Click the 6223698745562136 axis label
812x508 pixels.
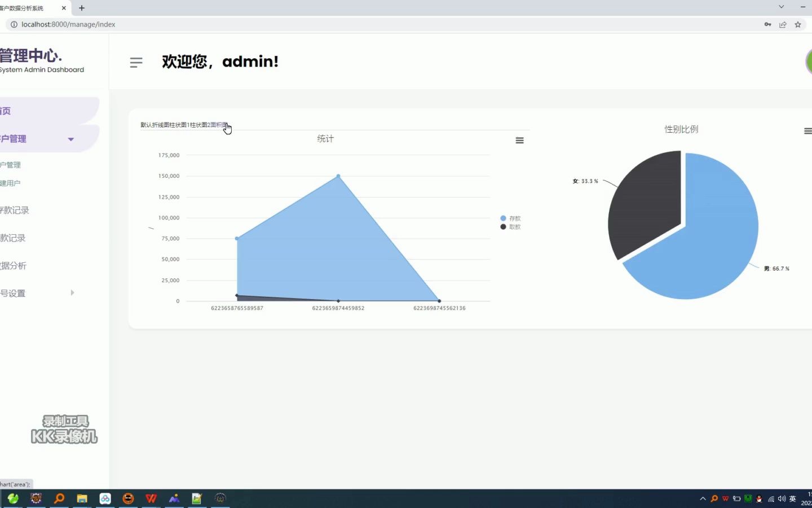click(x=440, y=308)
